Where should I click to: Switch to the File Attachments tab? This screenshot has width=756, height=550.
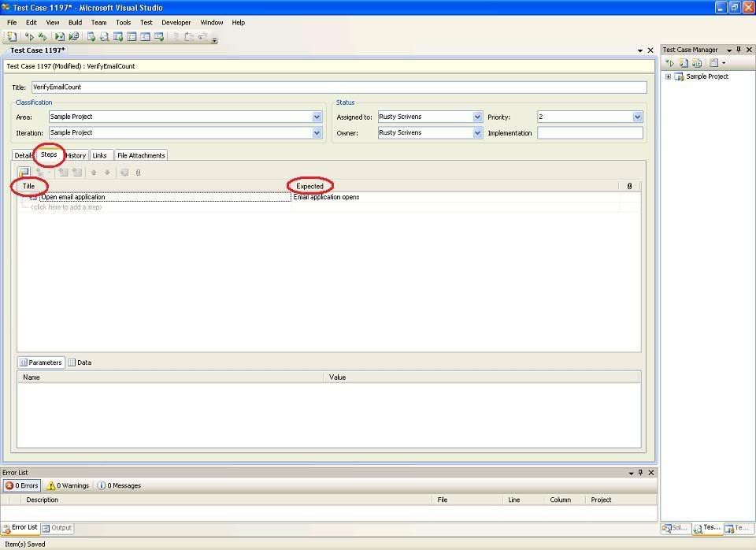coord(141,155)
